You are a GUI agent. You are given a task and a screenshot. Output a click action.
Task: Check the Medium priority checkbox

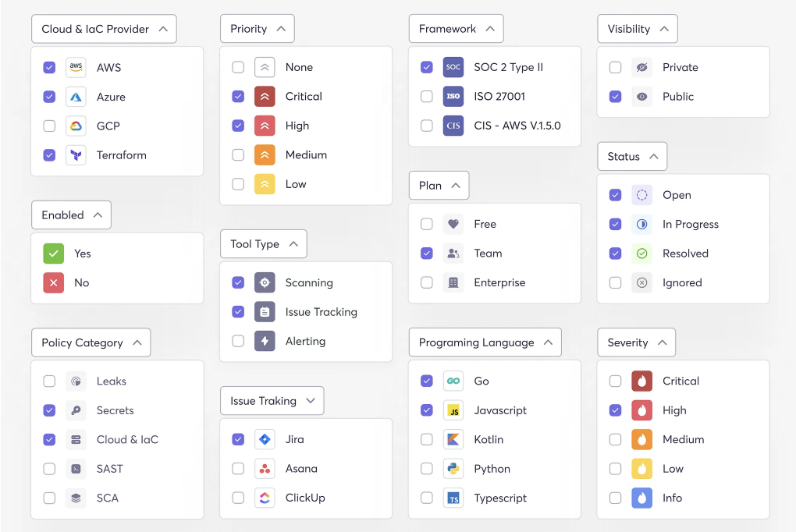(x=238, y=154)
